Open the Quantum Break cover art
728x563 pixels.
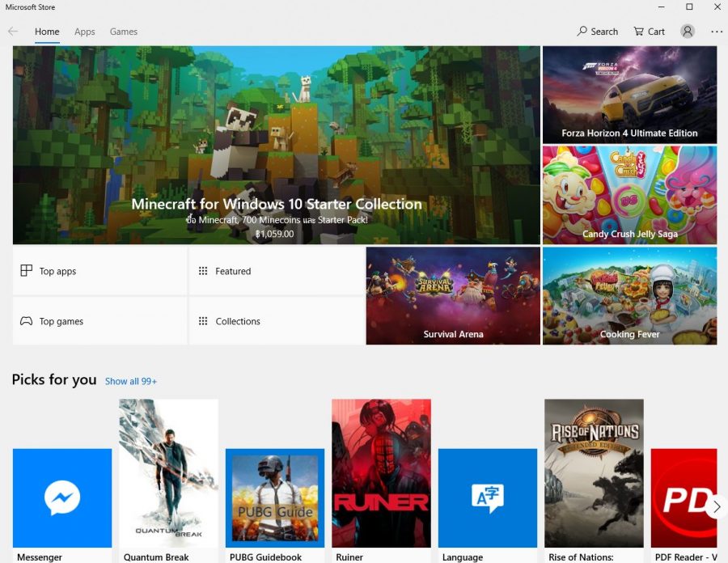coord(168,473)
